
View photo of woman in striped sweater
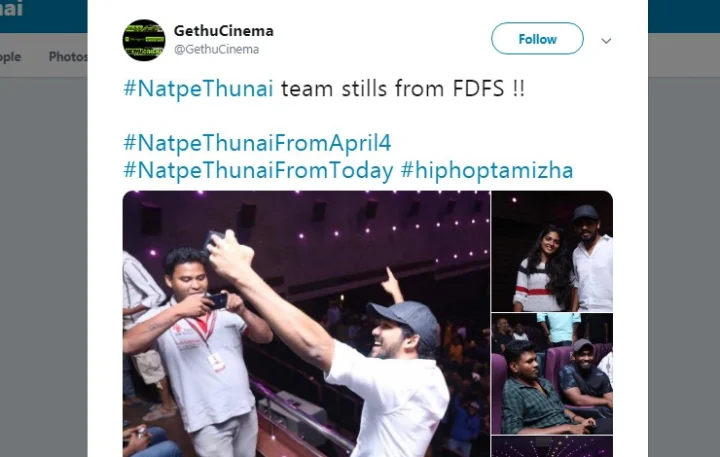click(x=552, y=251)
